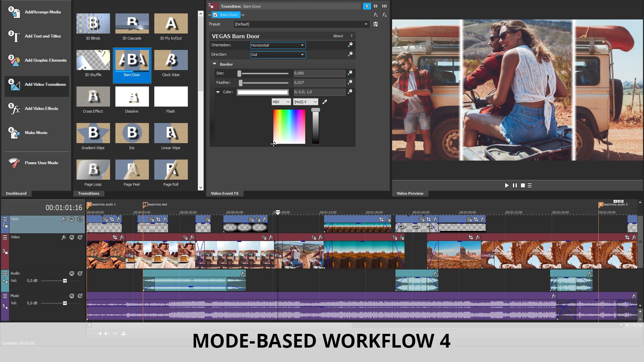Click the Make Movie icon
The image size is (644, 362).
pyautogui.click(x=14, y=134)
